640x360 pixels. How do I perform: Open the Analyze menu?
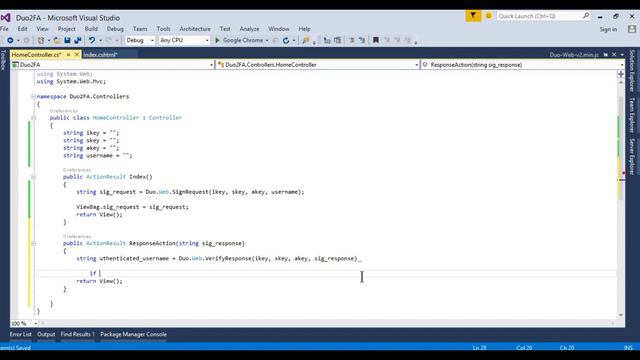[x=249, y=29]
